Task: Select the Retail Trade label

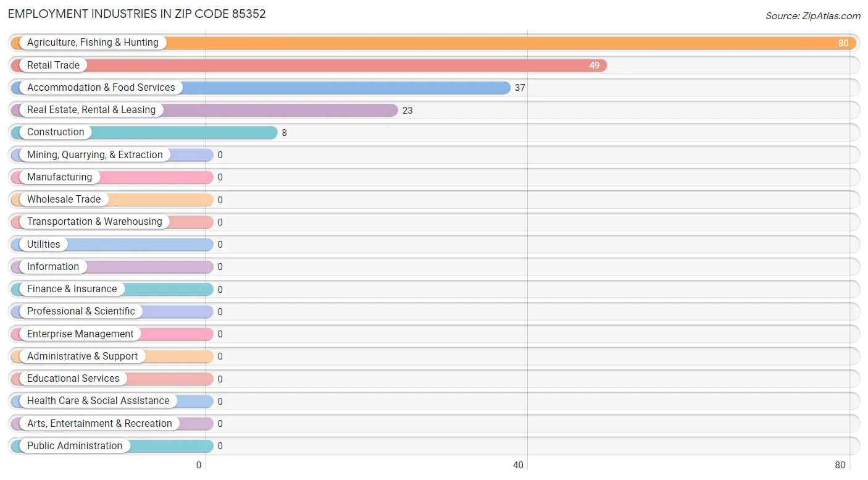Action: [x=53, y=65]
